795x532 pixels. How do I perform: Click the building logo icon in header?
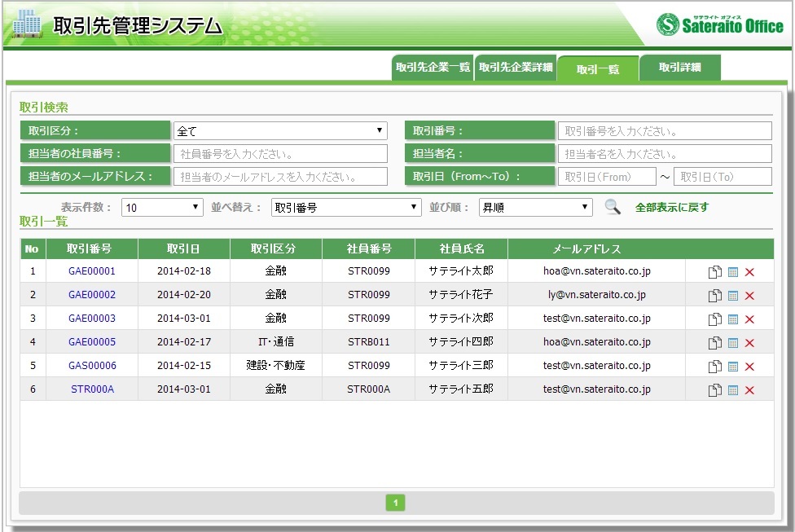click(x=27, y=24)
